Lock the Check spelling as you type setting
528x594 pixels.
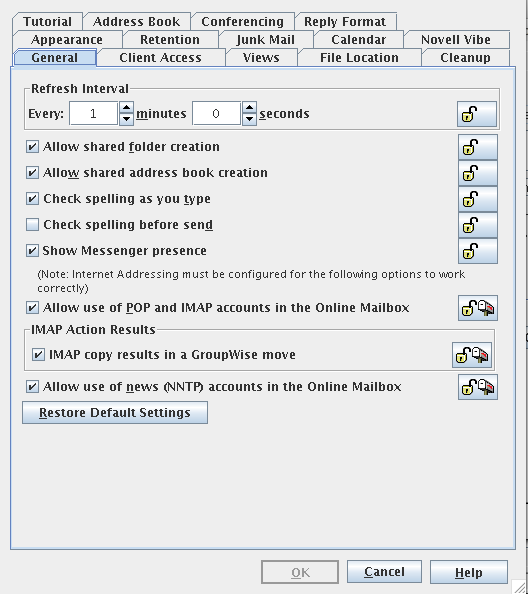478,199
